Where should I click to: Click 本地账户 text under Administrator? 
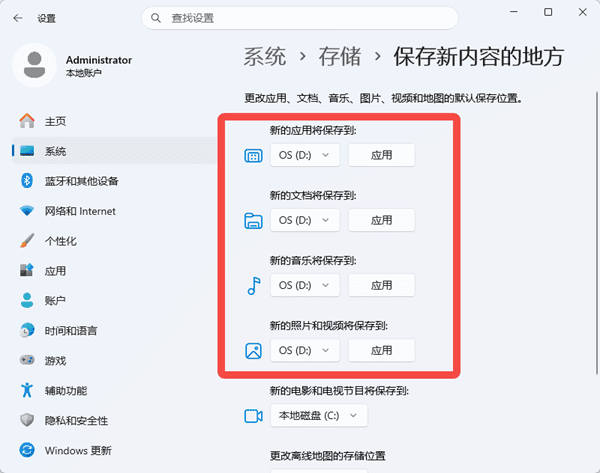click(x=83, y=73)
